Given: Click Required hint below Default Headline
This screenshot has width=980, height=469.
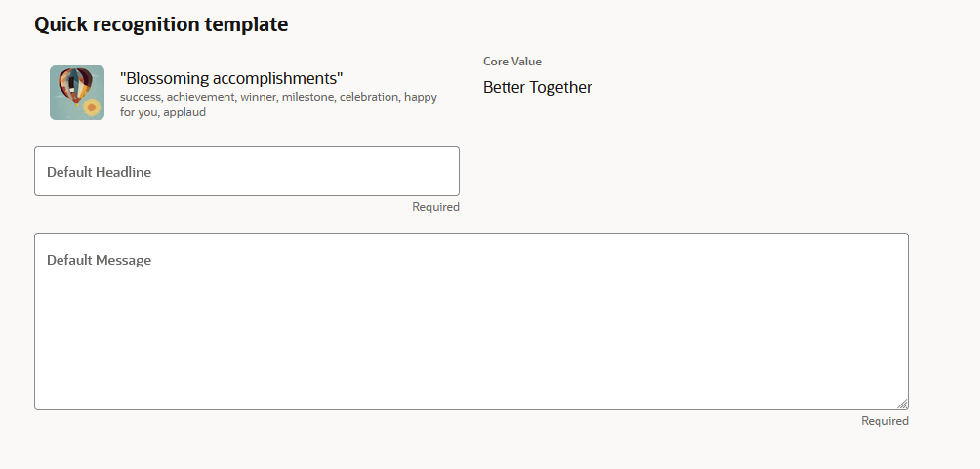Looking at the screenshot, I should (x=435, y=207).
